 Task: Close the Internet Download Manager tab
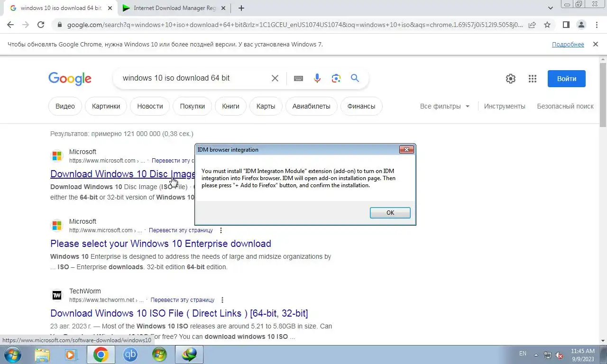(223, 8)
